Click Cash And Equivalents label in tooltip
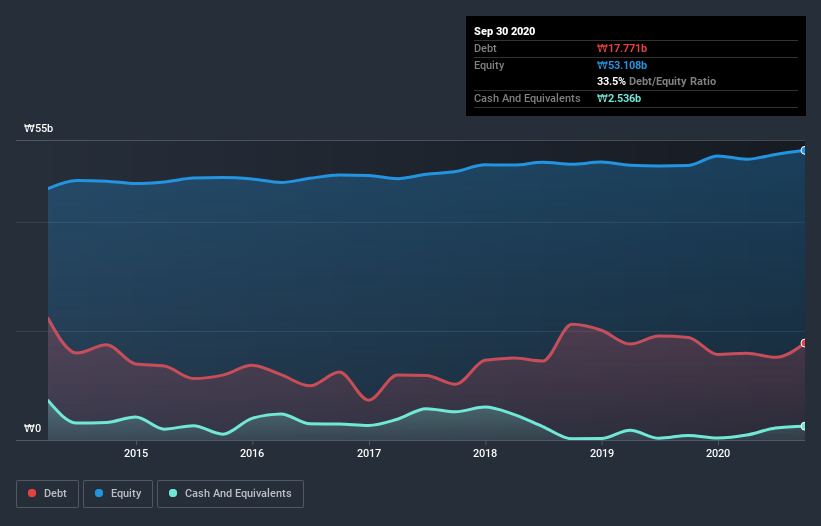 pos(527,98)
